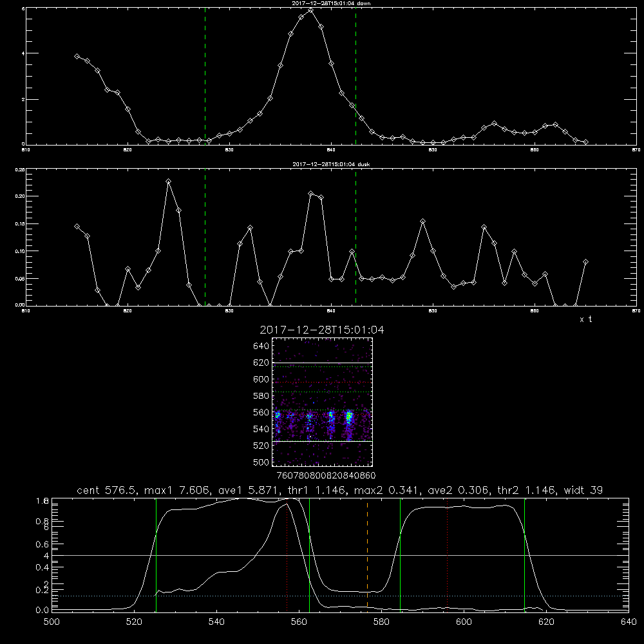Click the highest diamond marker on the dawn curve

coord(311,10)
